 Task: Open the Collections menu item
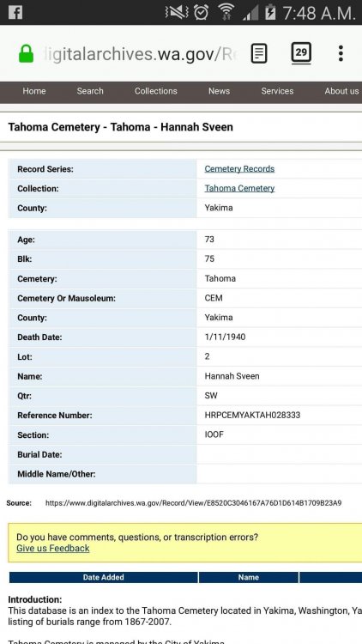click(x=156, y=91)
